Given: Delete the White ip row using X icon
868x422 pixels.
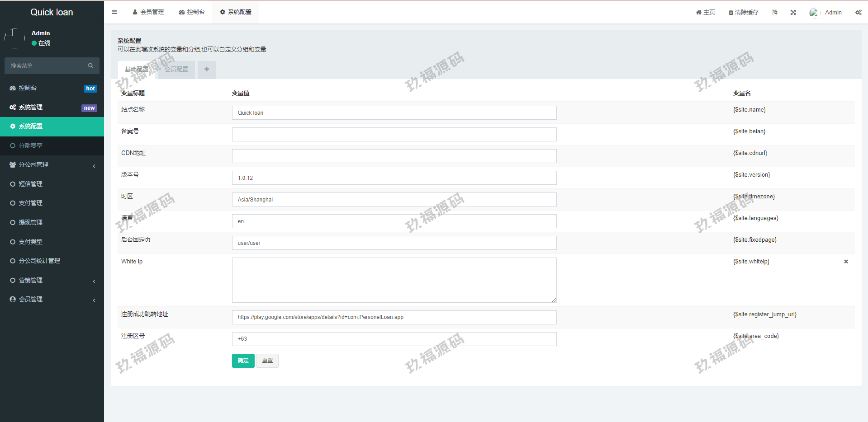Looking at the screenshot, I should 846,262.
